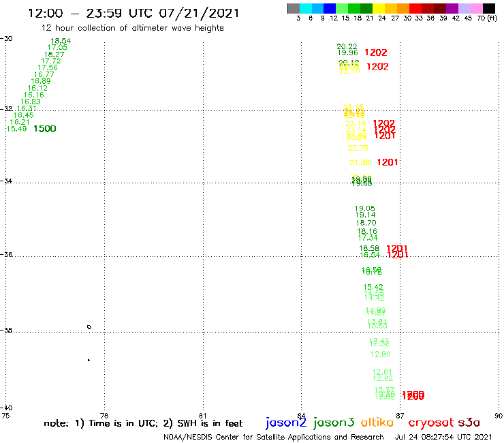Screen dimensions: 504x443
Task: Click the 16.89 reading
Action: point(41,81)
